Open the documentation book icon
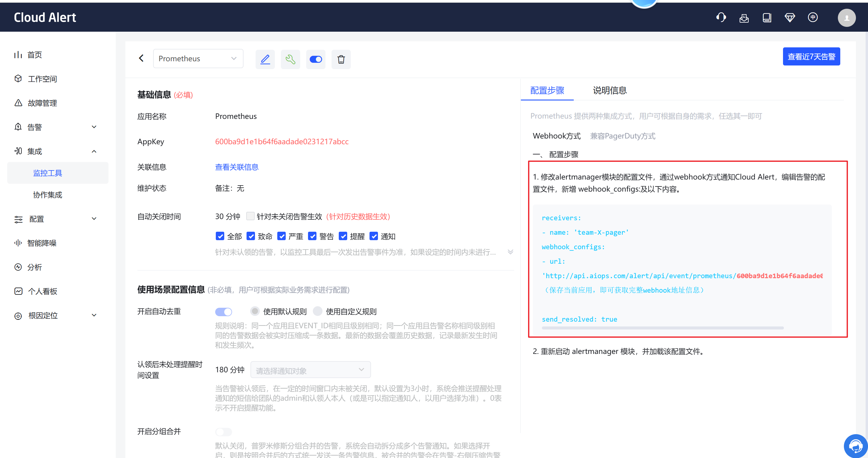The image size is (868, 458). (x=767, y=17)
